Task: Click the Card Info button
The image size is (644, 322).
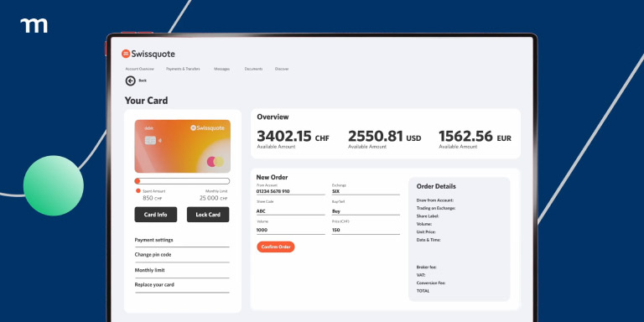Action: click(x=156, y=215)
